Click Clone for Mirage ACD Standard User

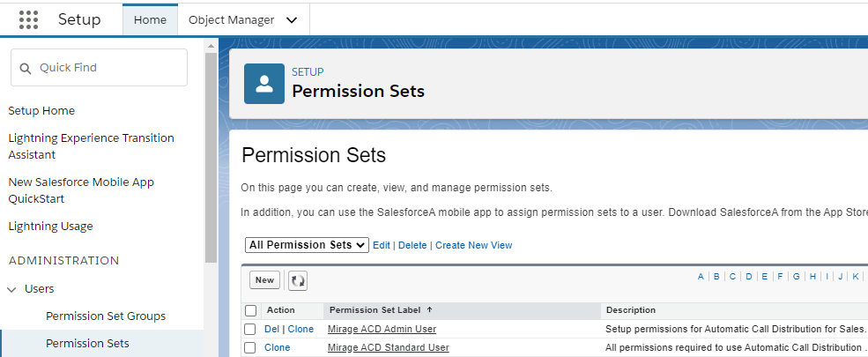(x=278, y=347)
